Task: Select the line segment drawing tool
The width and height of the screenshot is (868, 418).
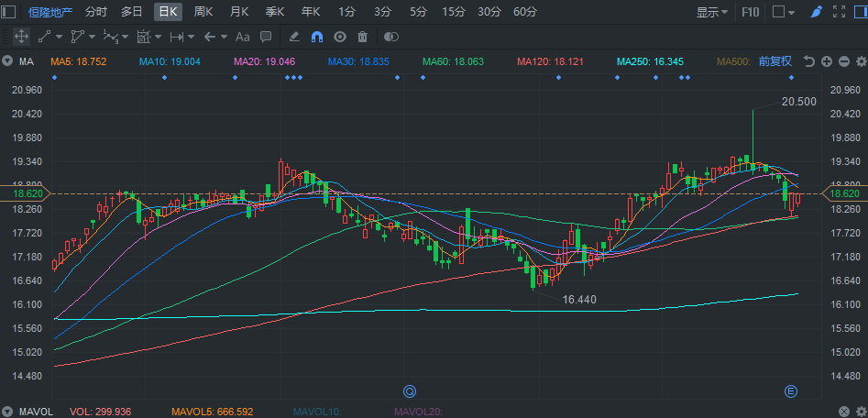Action: click(44, 37)
